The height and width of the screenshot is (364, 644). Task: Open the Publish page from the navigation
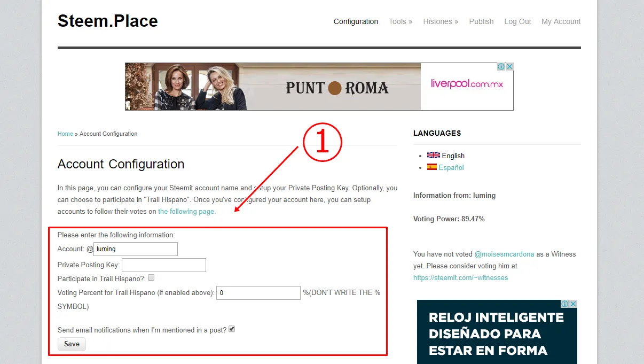(481, 21)
